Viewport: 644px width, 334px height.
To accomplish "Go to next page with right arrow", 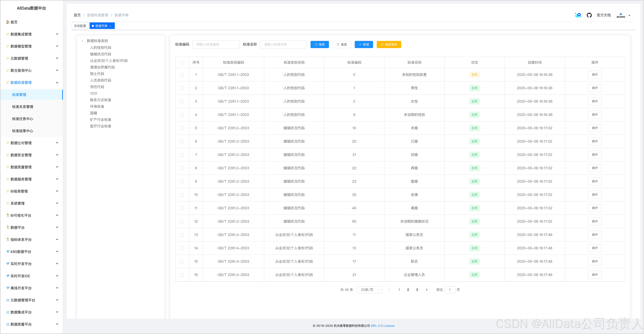I will click(x=426, y=290).
